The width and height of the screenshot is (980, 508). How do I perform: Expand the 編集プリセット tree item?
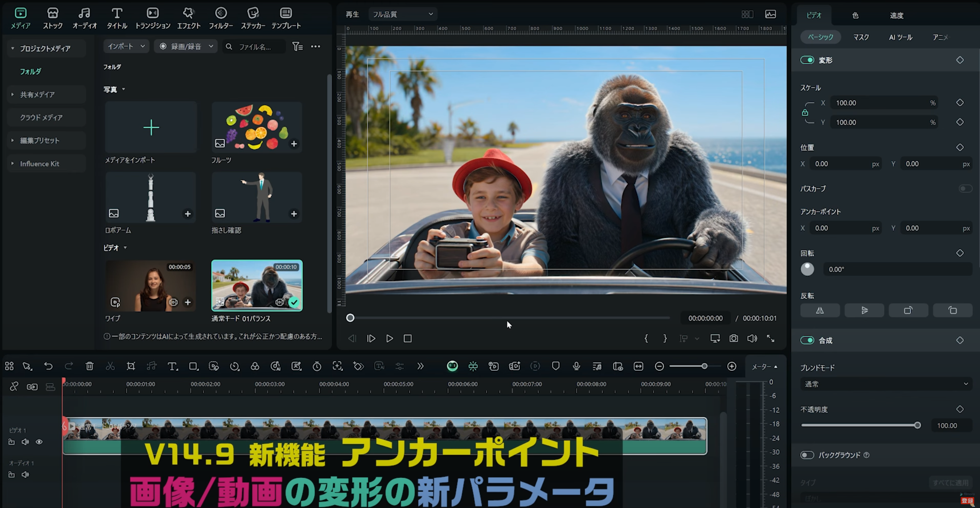tap(13, 140)
